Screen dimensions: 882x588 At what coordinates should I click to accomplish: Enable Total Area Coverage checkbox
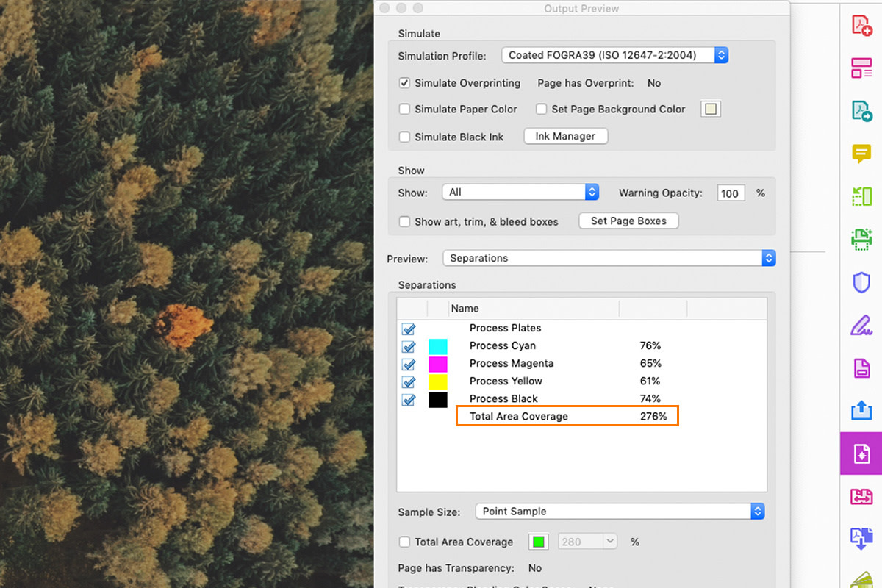[x=404, y=542]
